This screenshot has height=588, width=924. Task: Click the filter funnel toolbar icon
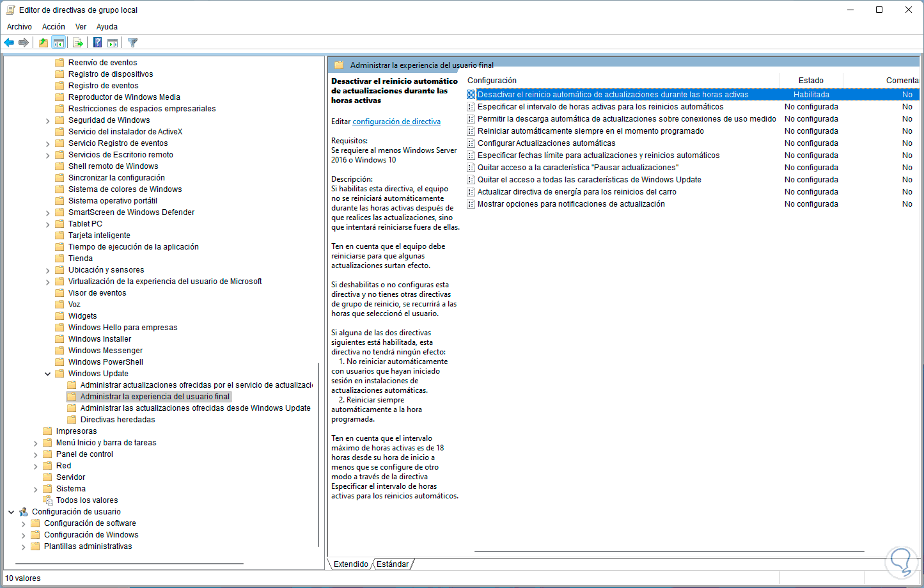132,43
